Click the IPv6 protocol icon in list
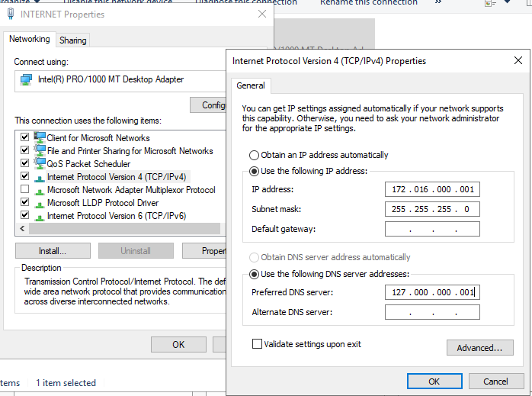Viewport: 532px width, 396px height. pyautogui.click(x=40, y=217)
